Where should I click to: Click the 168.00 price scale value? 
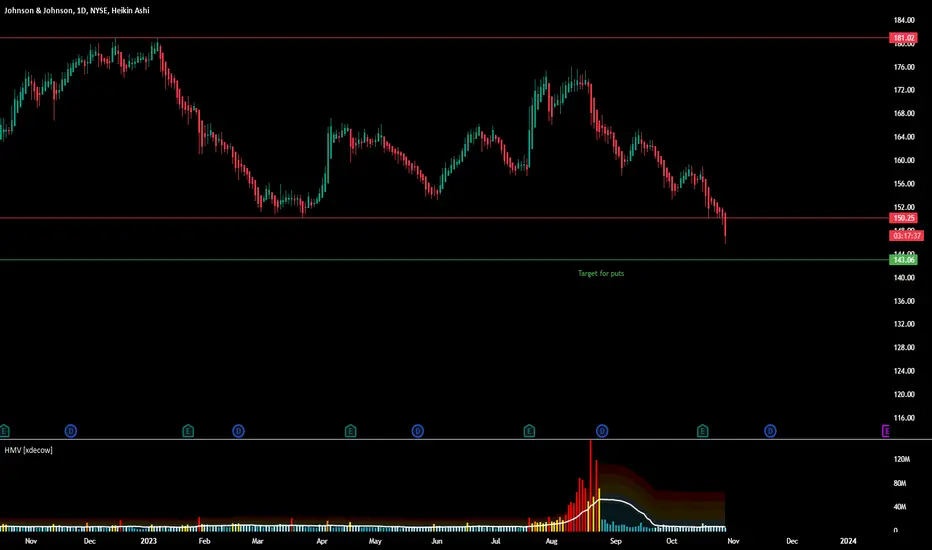tap(904, 114)
